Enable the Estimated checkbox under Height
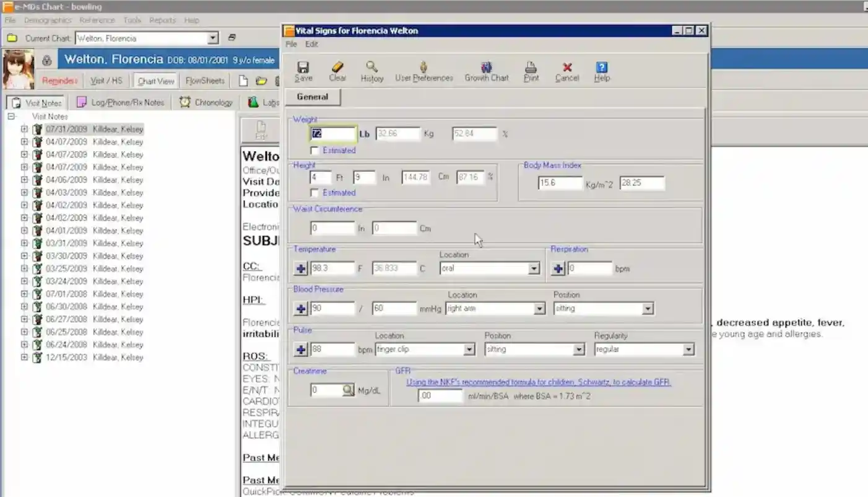This screenshot has height=497, width=868. (x=315, y=193)
